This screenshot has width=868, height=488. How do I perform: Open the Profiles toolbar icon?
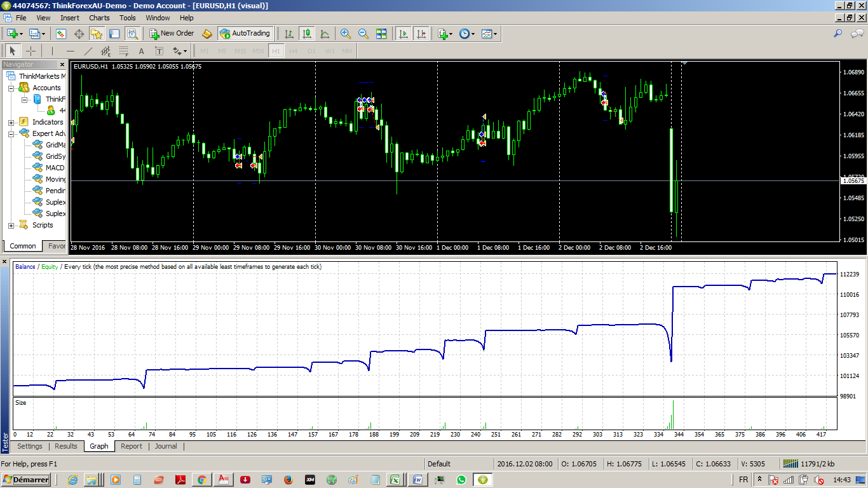tap(34, 34)
